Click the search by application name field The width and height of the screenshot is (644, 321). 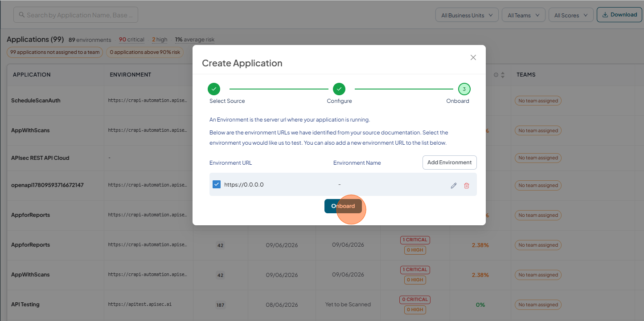click(x=76, y=15)
